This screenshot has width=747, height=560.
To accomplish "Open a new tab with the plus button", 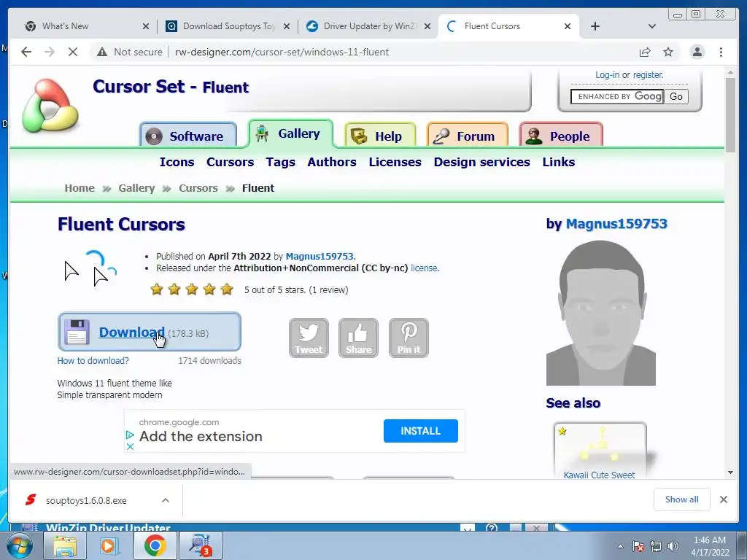I will pos(595,26).
